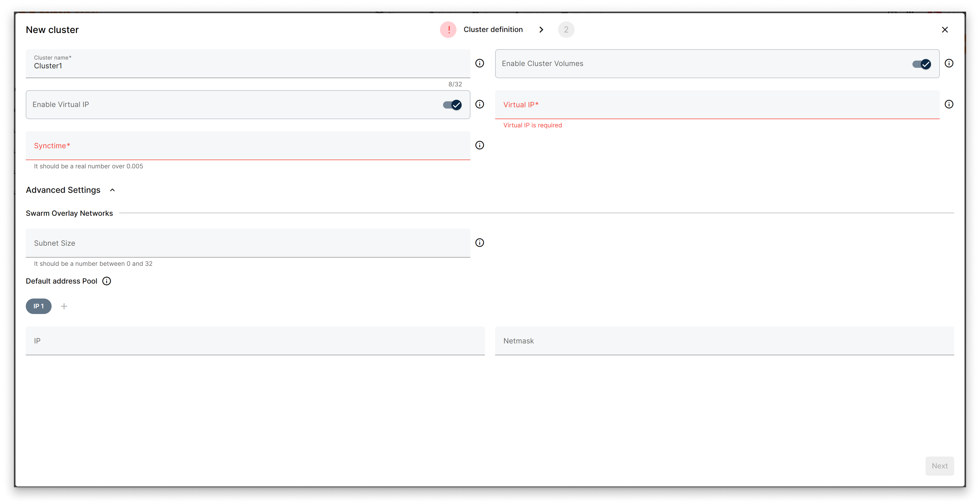The image size is (980, 504).
Task: Show the Virtual IP info tooltip
Action: coord(949,104)
